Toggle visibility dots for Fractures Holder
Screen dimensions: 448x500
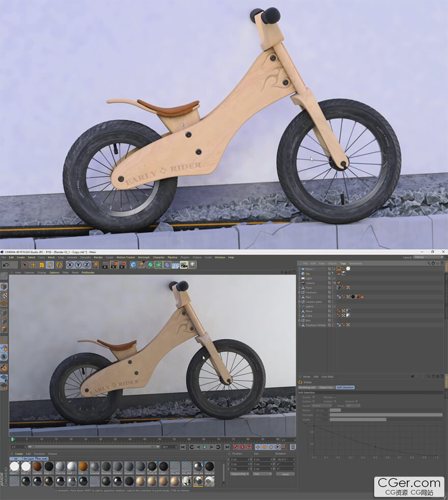pos(332,325)
